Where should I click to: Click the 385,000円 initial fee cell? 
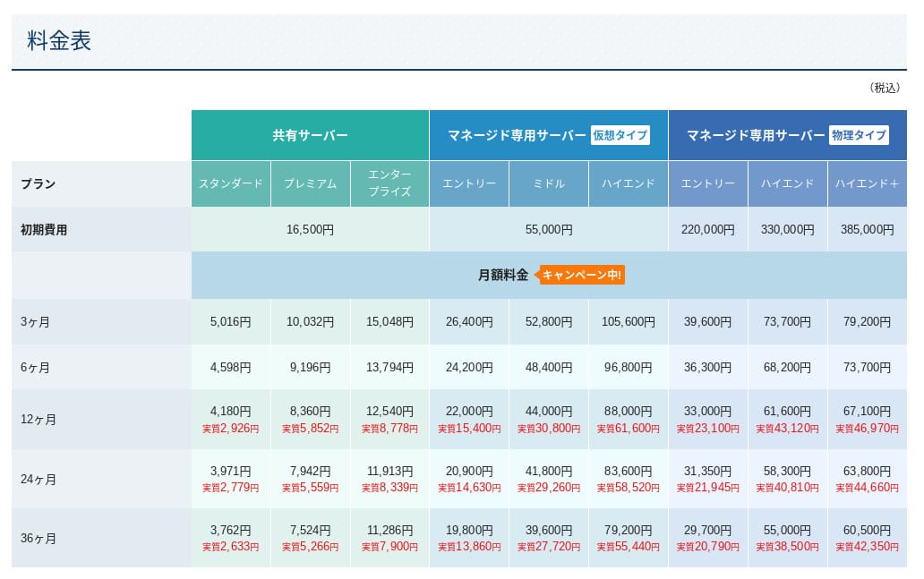tap(867, 230)
